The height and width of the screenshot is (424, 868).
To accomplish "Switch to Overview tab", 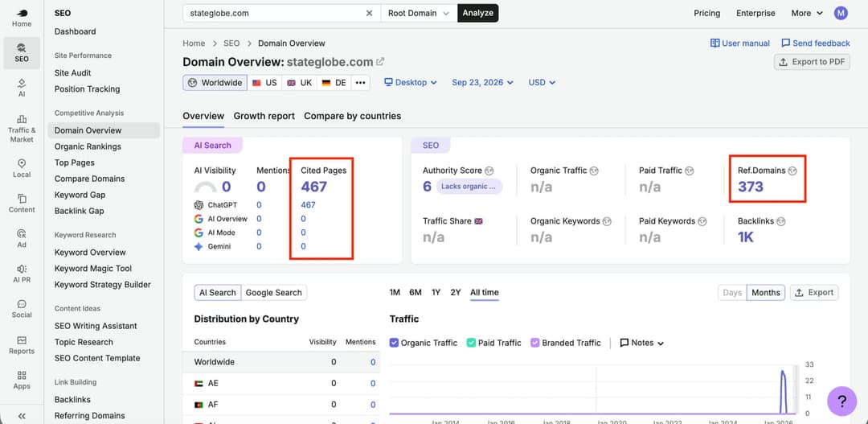I will coord(203,116).
